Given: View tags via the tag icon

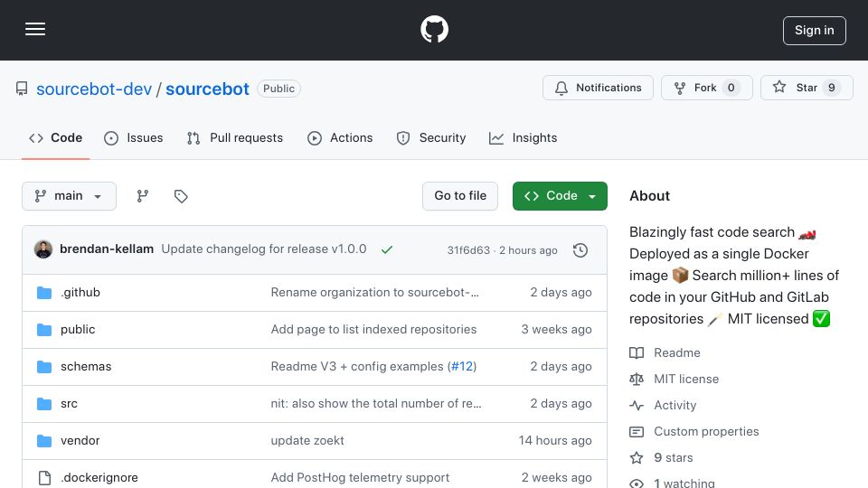Looking at the screenshot, I should (181, 196).
